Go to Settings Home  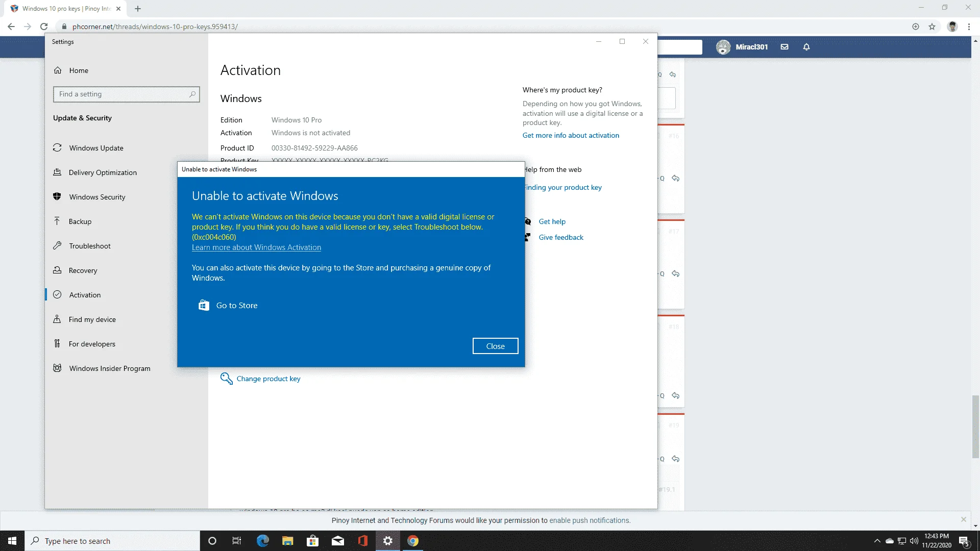tap(79, 70)
